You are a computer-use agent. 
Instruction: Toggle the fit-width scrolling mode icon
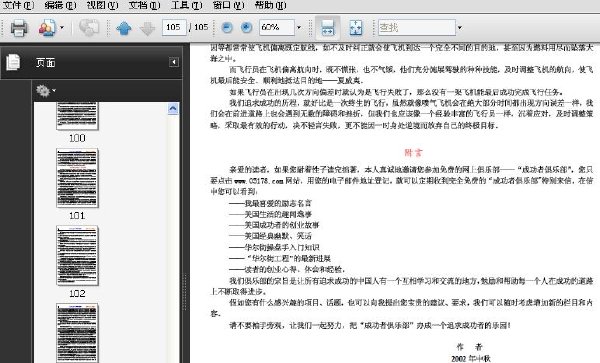tap(328, 28)
